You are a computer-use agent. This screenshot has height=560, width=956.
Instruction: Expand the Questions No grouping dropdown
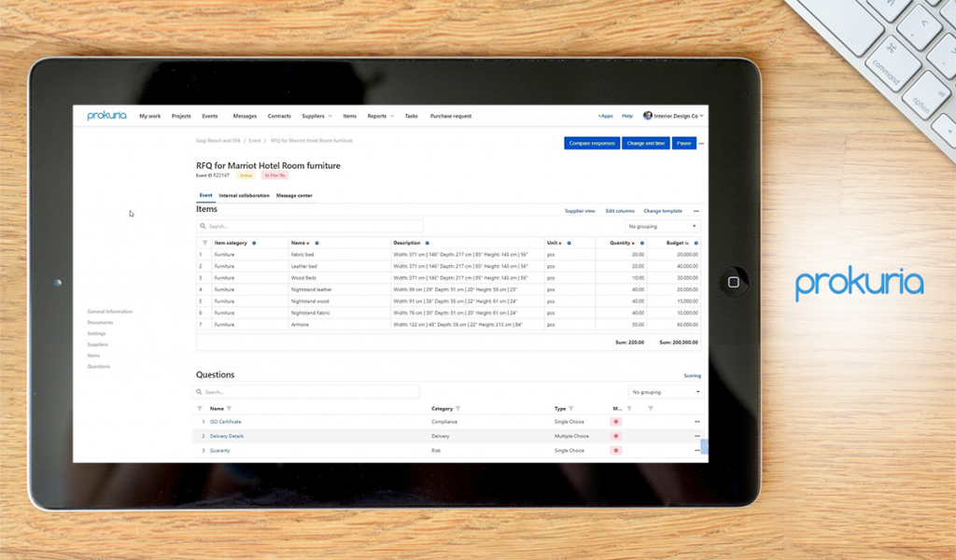(x=665, y=392)
